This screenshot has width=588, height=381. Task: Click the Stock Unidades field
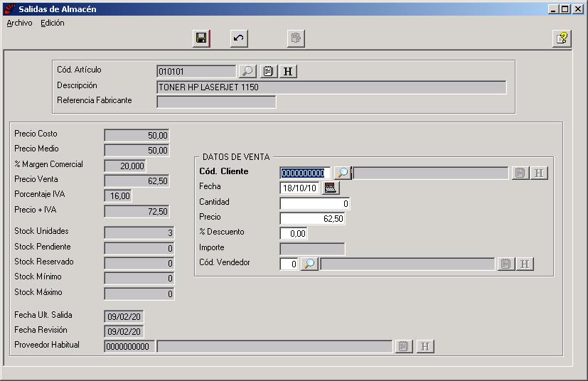(139, 233)
